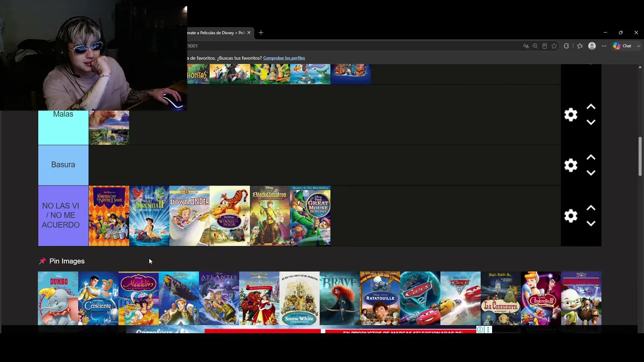Pick the Ratatouille poster
The height and width of the screenshot is (362, 644).
380,299
